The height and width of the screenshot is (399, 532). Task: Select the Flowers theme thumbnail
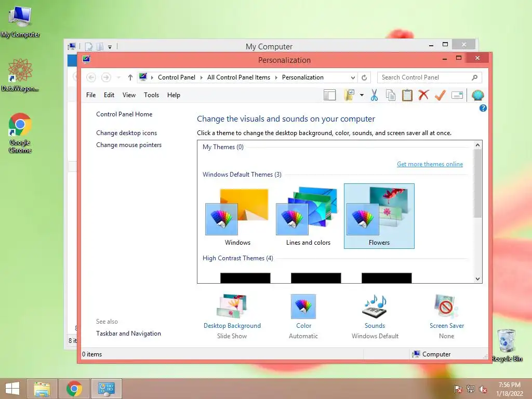(379, 217)
